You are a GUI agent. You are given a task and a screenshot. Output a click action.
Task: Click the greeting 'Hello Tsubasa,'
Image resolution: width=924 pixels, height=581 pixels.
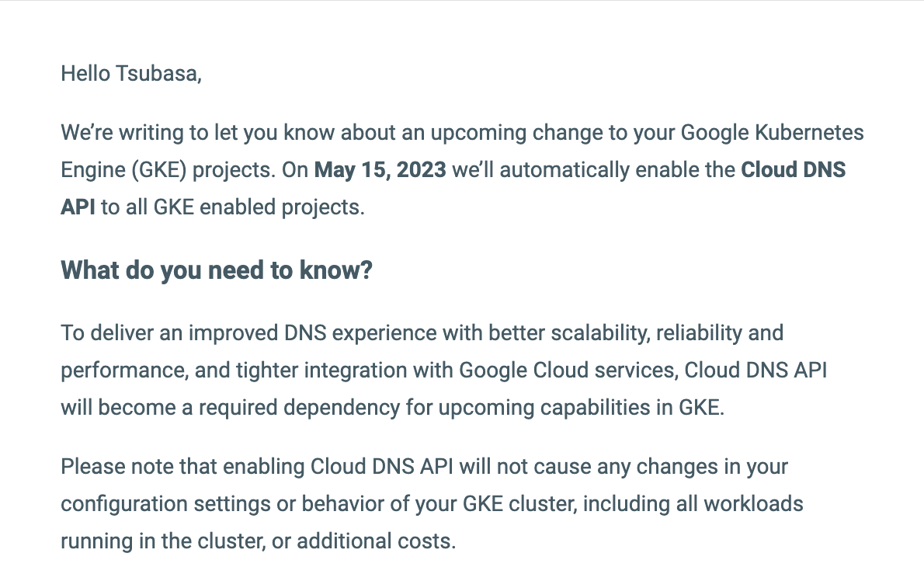130,74
